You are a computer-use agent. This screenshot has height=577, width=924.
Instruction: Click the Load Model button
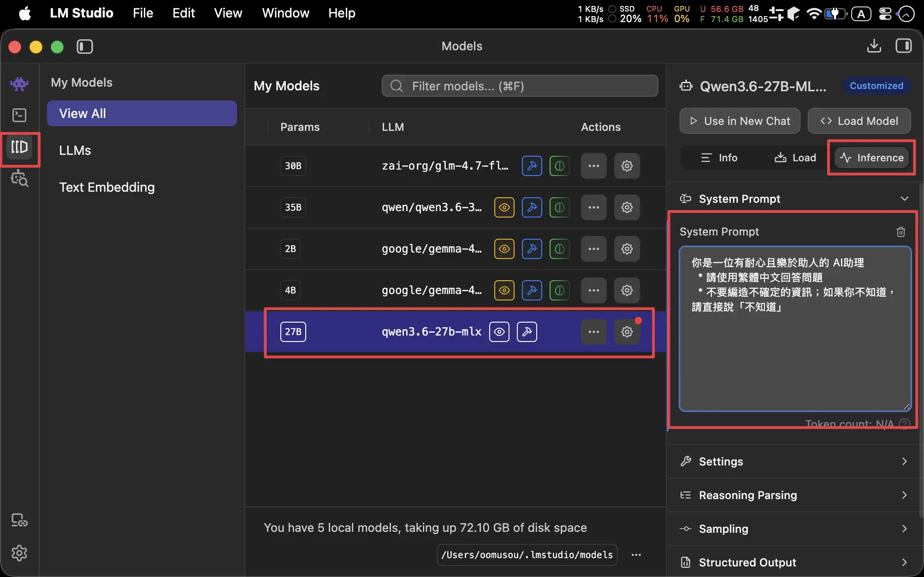click(859, 121)
